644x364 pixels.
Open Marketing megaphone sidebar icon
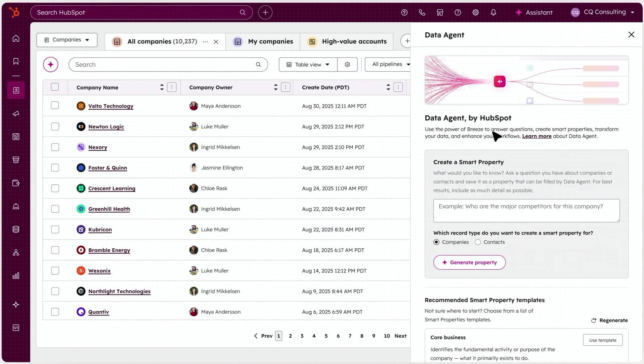tap(16, 114)
